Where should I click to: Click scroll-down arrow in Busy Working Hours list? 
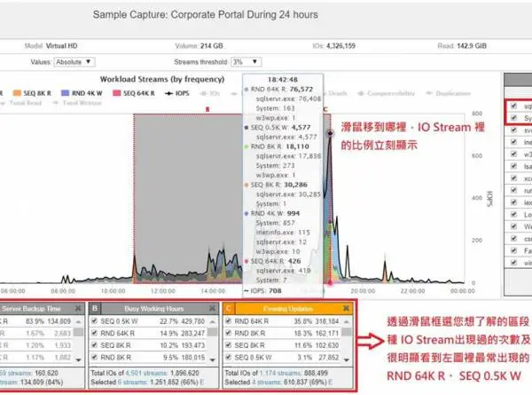click(x=213, y=359)
